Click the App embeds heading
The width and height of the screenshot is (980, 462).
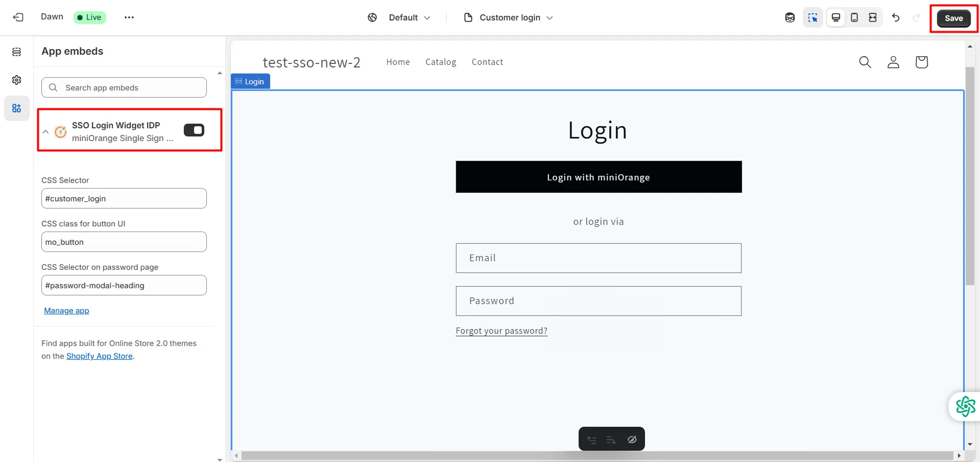[72, 51]
